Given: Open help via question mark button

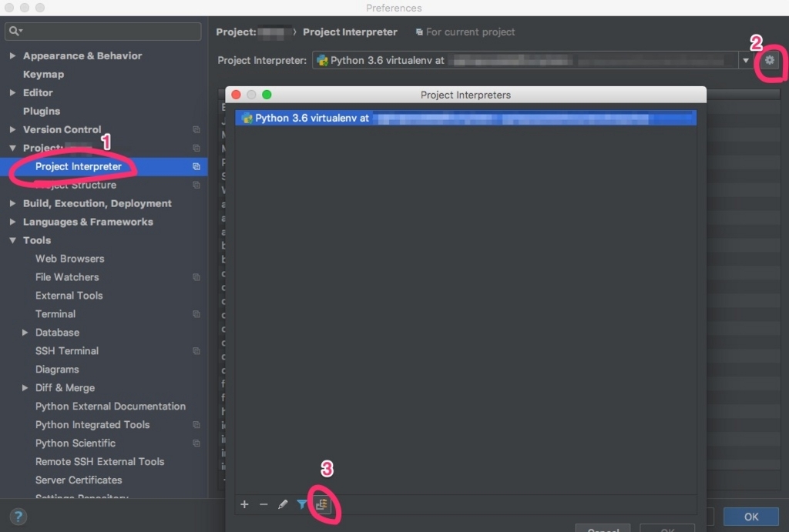Looking at the screenshot, I should [x=18, y=517].
